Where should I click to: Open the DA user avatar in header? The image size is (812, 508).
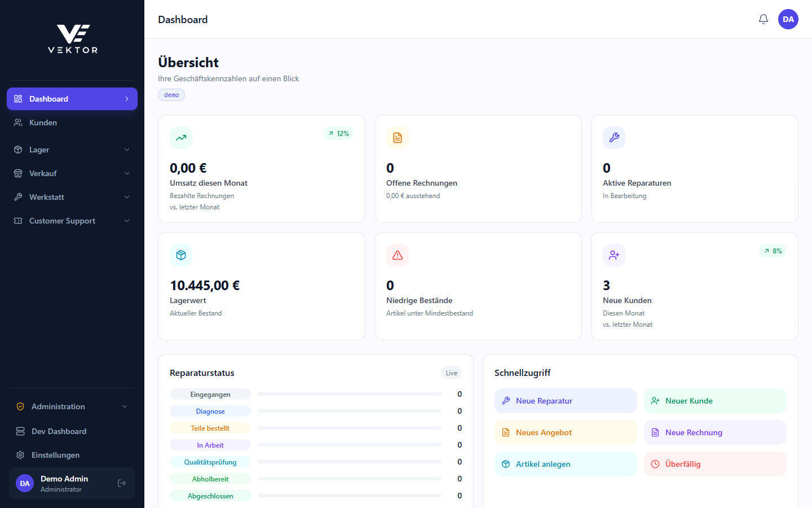coord(788,19)
